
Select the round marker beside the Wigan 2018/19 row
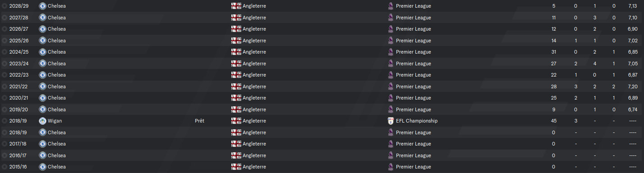tap(5, 121)
